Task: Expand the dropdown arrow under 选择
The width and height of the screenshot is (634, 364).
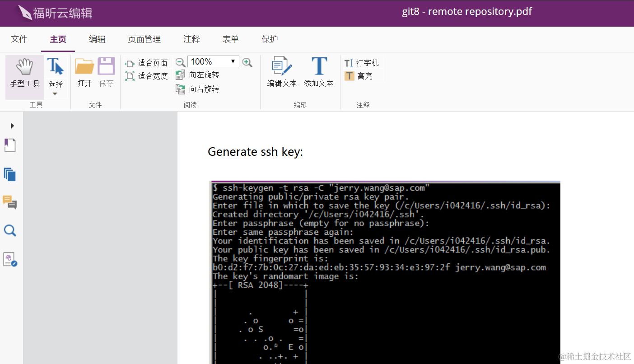Action: (x=55, y=94)
